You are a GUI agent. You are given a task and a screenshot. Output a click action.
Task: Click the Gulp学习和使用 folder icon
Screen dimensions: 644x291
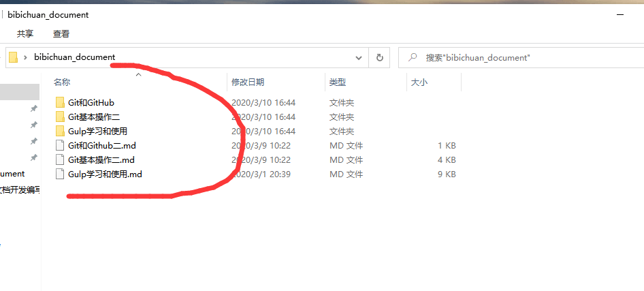(x=60, y=131)
